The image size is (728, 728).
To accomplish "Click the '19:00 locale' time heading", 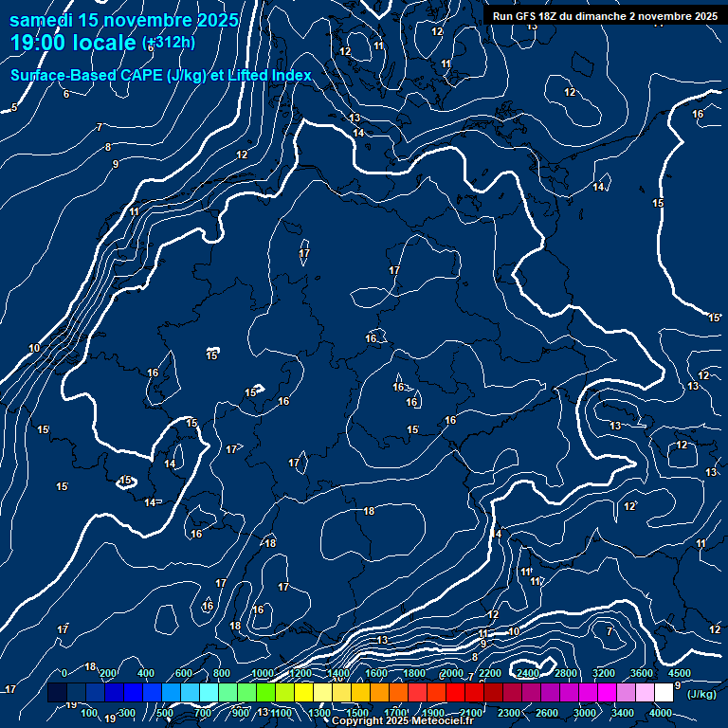I will pos(73,43).
